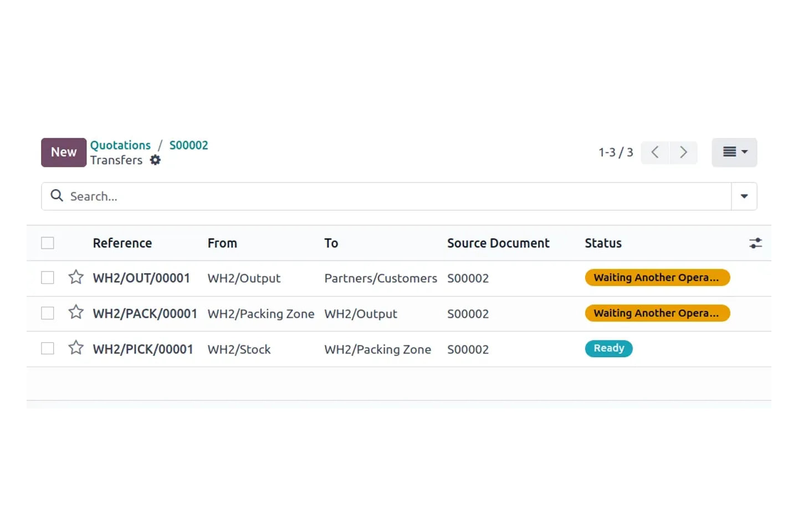
Task: Check the WH2/OUT/00001 row checkbox
Action: tap(48, 278)
